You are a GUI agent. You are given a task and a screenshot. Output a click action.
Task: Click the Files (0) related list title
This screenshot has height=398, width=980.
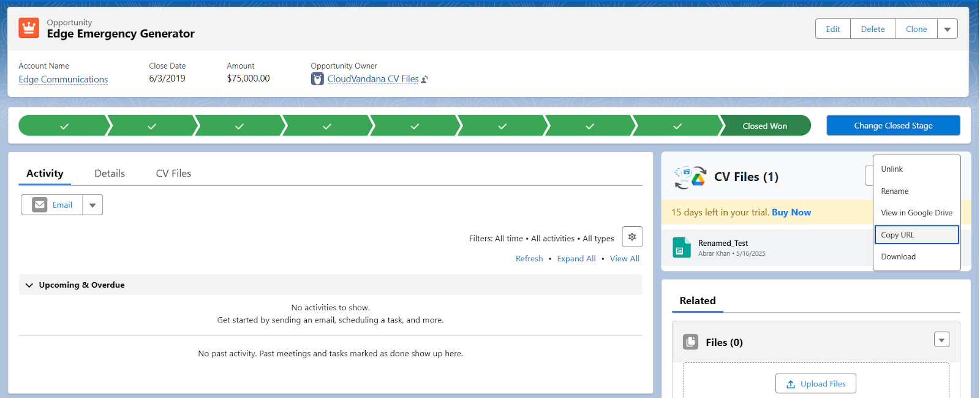click(724, 342)
